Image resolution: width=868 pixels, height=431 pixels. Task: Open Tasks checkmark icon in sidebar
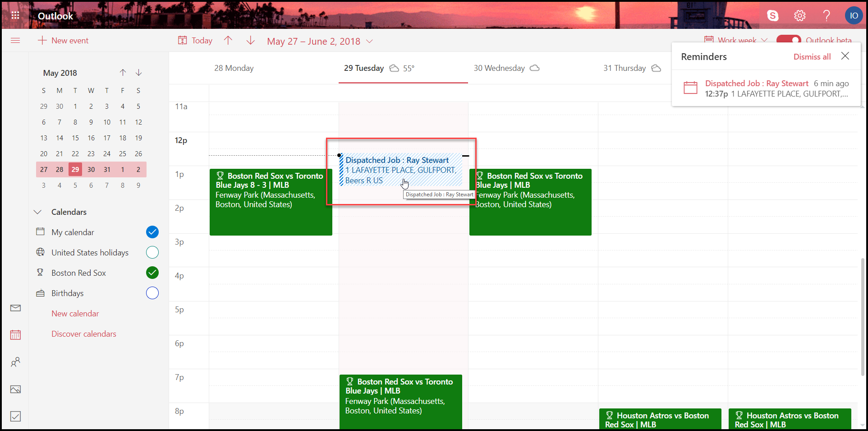(15, 416)
